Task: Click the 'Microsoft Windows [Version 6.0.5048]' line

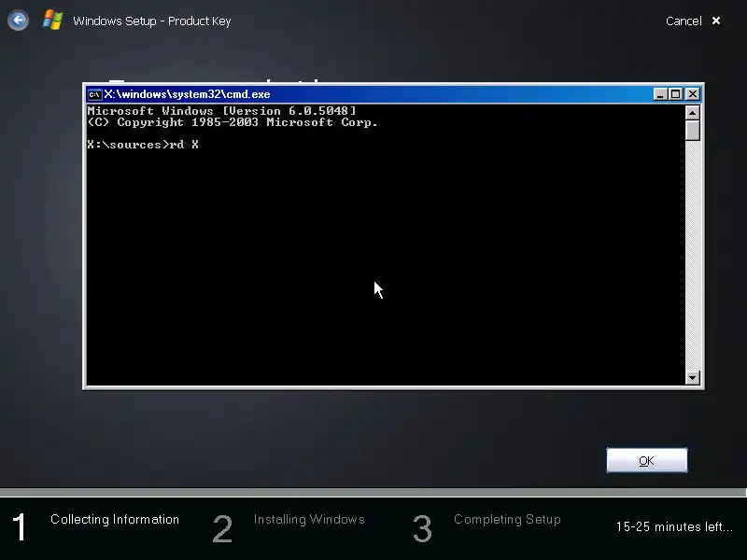Action: point(221,111)
